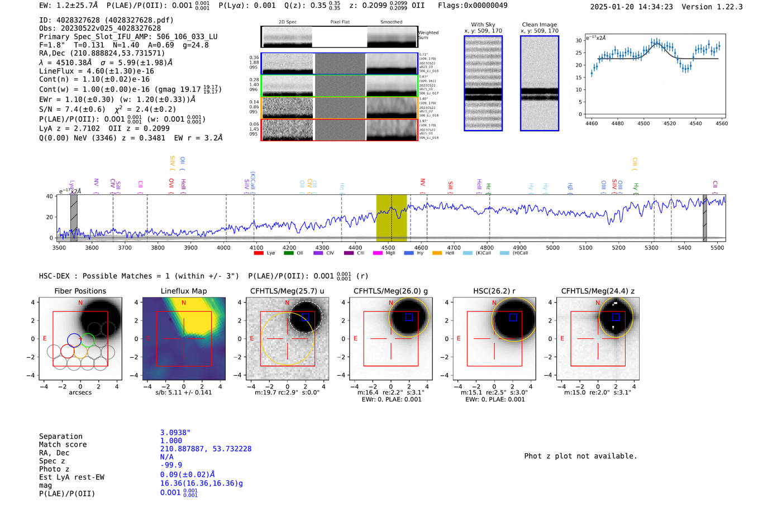View the CFHTLS/Meg(24.4) z cutout

(598, 338)
